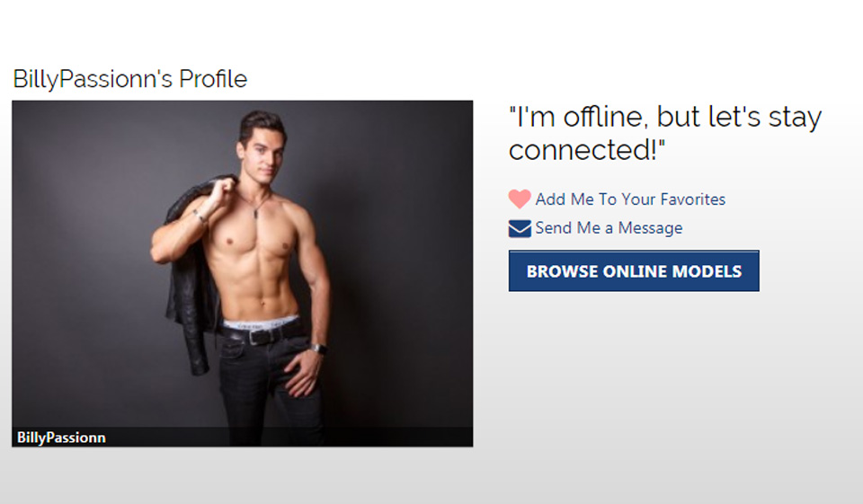863x504 pixels.
Task: Click the dark caption bar under the photo
Action: [242, 437]
